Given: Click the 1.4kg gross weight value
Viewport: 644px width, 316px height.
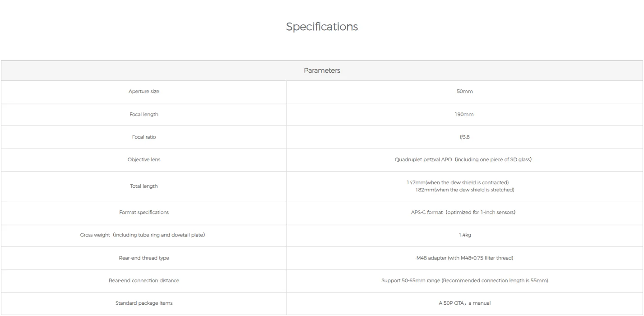Looking at the screenshot, I should [x=464, y=235].
